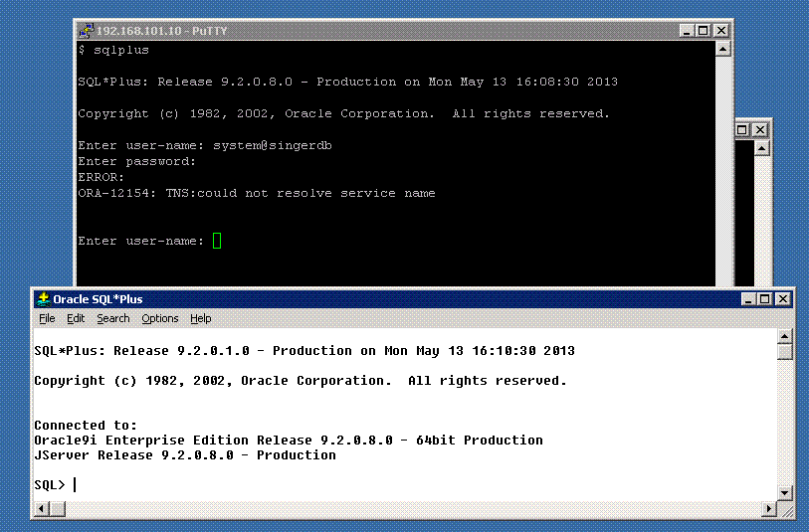Open the File menu in Oracle SQL*Plus
The image size is (809, 532).
coord(47,318)
